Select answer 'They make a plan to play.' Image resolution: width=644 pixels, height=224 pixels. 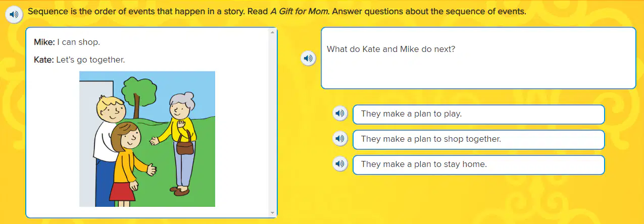click(478, 114)
